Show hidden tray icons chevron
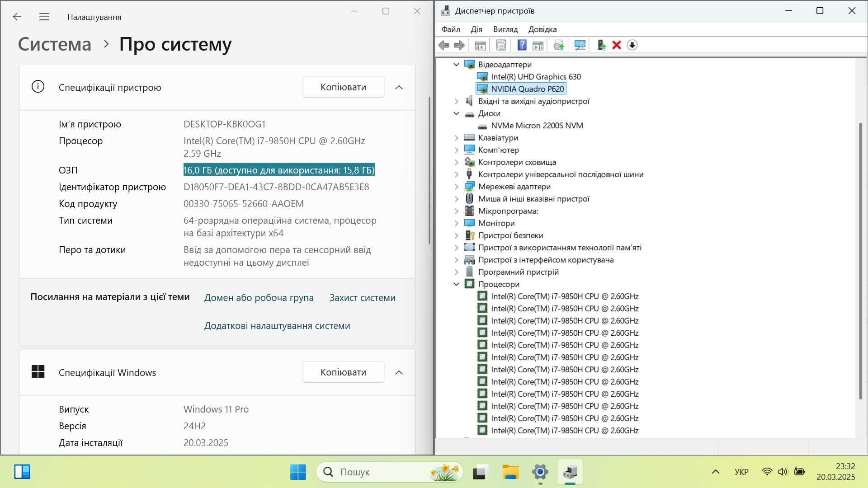 click(x=715, y=472)
